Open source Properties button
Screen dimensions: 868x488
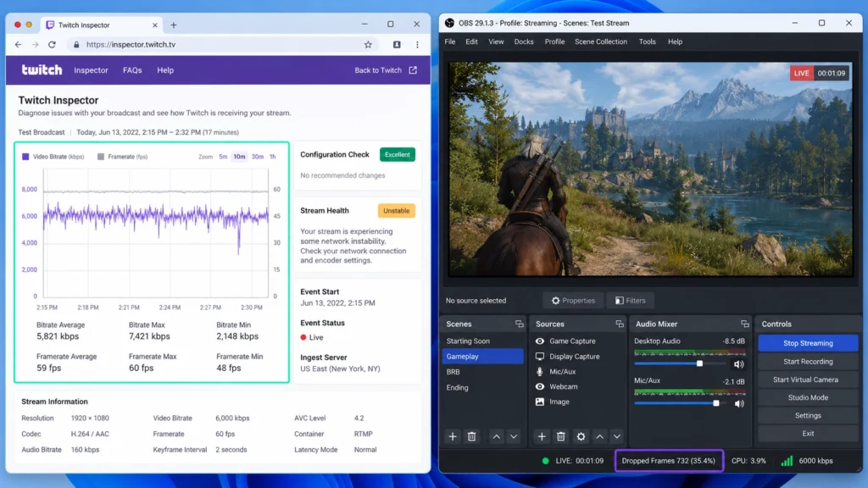pyautogui.click(x=573, y=301)
